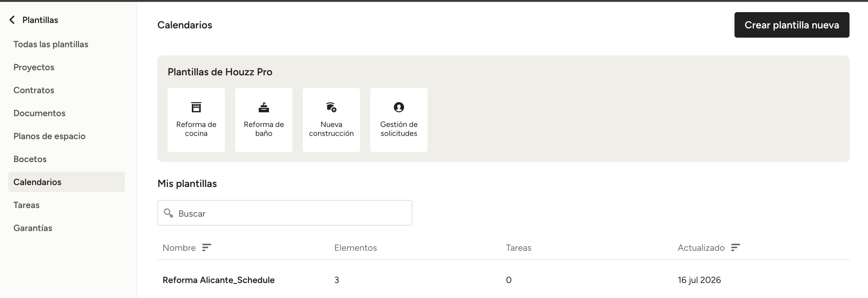Open Bocetos in sidebar
The width and height of the screenshot is (868, 298).
click(30, 159)
